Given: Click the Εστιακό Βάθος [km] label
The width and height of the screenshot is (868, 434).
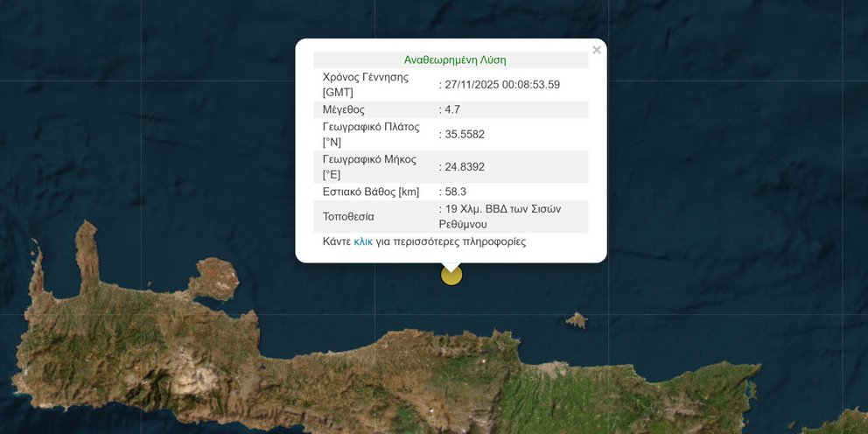Looking at the screenshot, I should (x=371, y=192).
